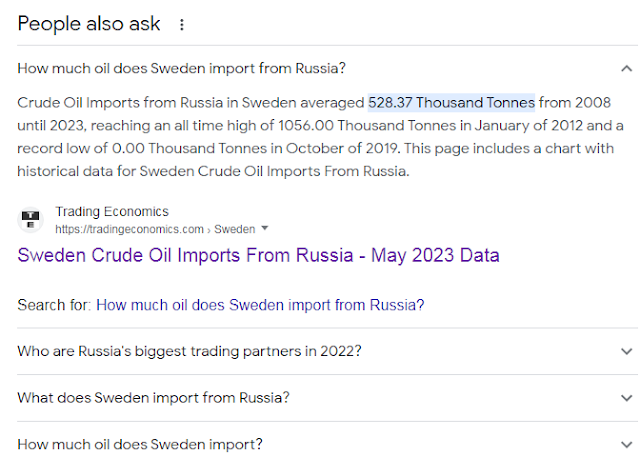Click the Trading Economics favicon

(x=32, y=219)
